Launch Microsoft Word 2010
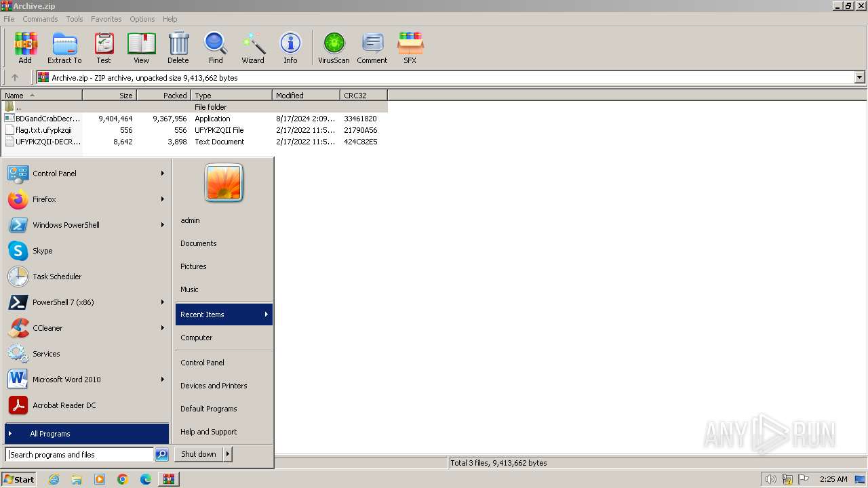 pos(87,380)
